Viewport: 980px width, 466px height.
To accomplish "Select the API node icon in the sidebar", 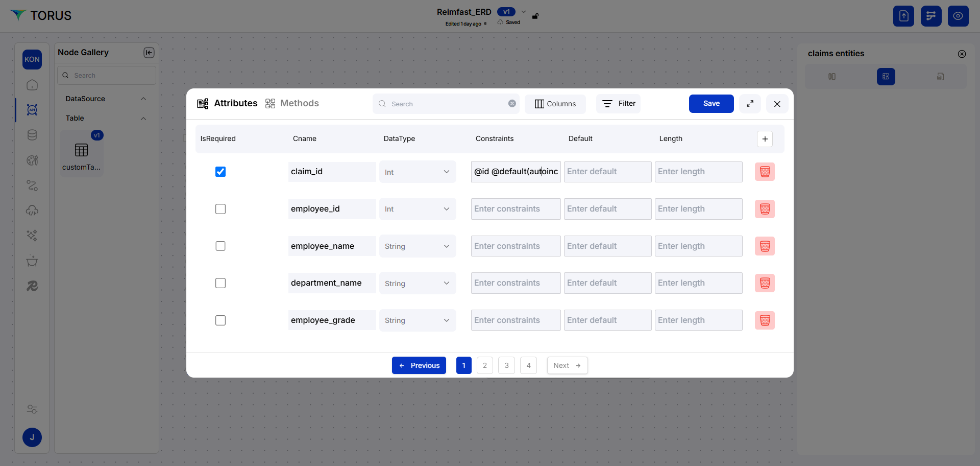I will pos(32,110).
